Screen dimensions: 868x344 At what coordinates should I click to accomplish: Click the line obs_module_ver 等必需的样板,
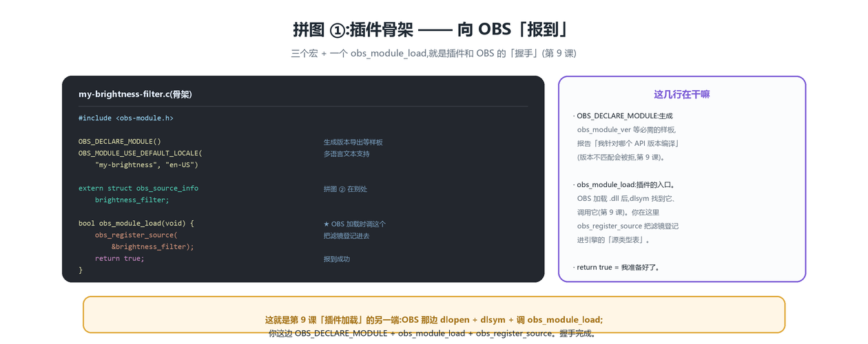coord(627,129)
